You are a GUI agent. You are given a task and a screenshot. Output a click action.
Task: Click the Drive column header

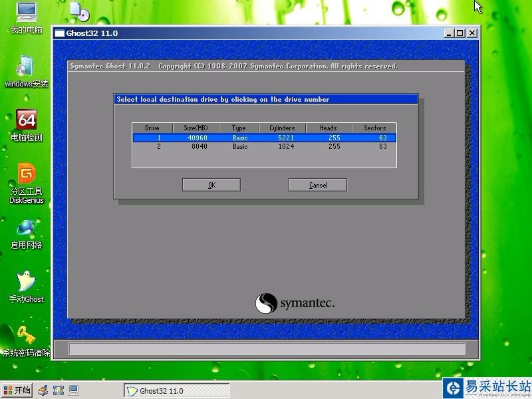152,128
